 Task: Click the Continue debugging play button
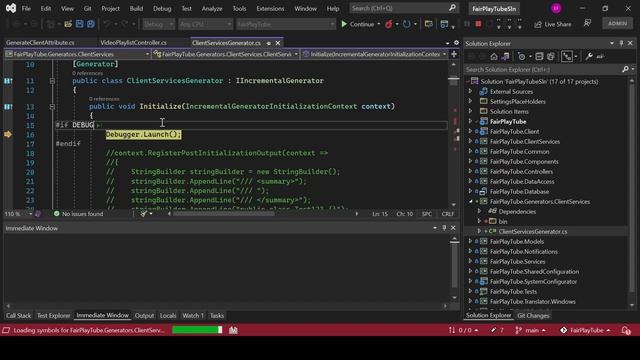point(344,24)
